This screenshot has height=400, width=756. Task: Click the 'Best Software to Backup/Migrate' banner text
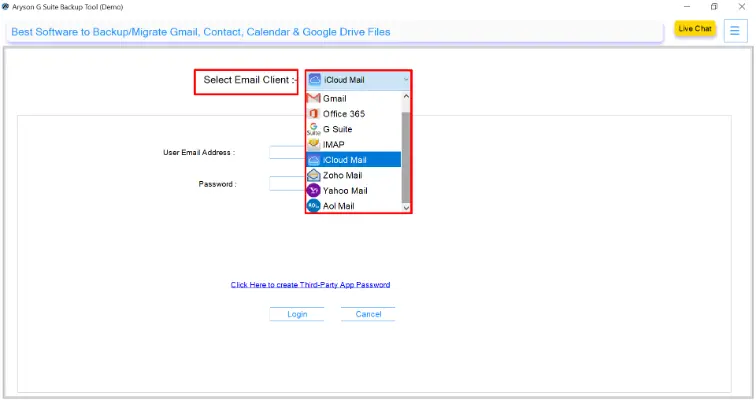click(x=201, y=32)
